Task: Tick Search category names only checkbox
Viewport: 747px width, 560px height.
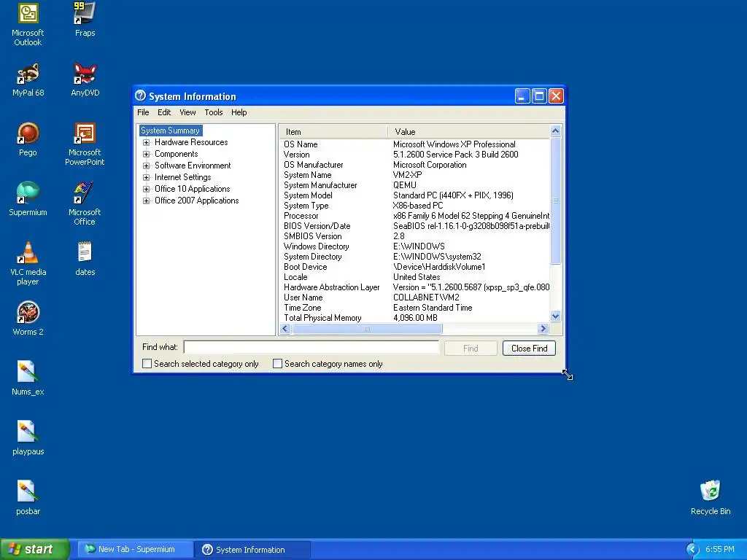Action: 277,364
